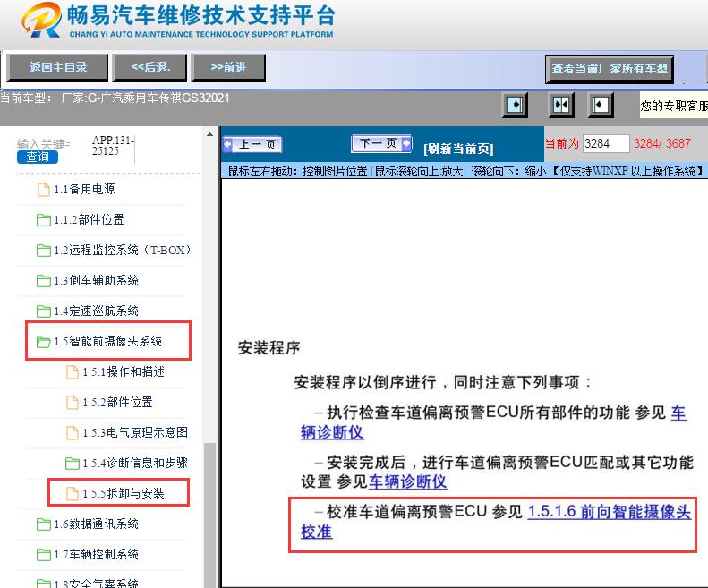Collapse folder 1.5智能前摄像头系统
The image size is (708, 588).
click(108, 341)
